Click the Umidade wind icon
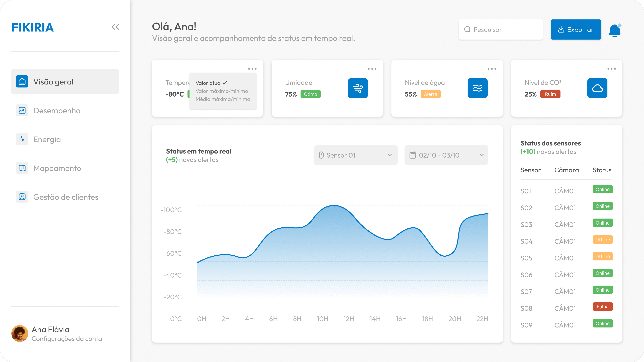The height and width of the screenshot is (362, 644). tap(358, 88)
